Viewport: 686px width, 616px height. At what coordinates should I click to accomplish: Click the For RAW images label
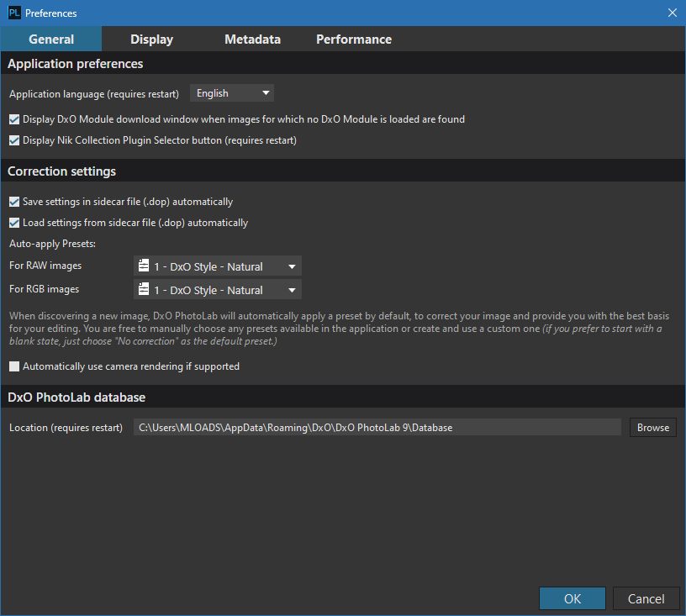[x=45, y=266]
